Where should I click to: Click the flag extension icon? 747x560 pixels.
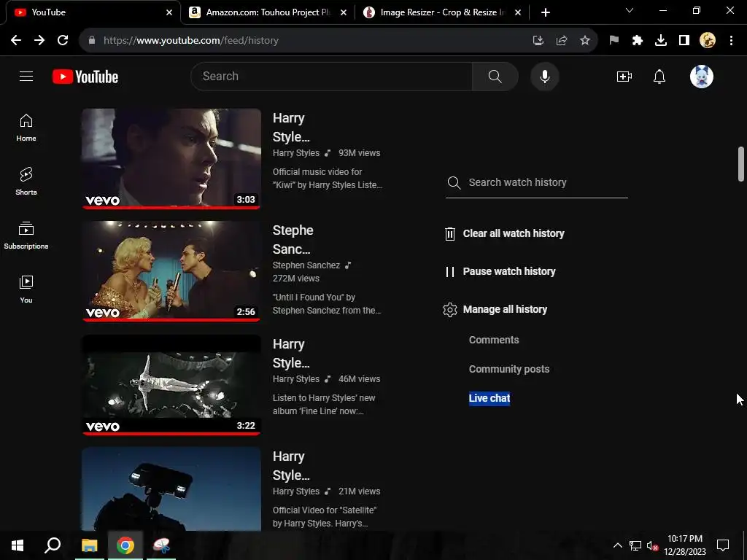[x=614, y=41]
